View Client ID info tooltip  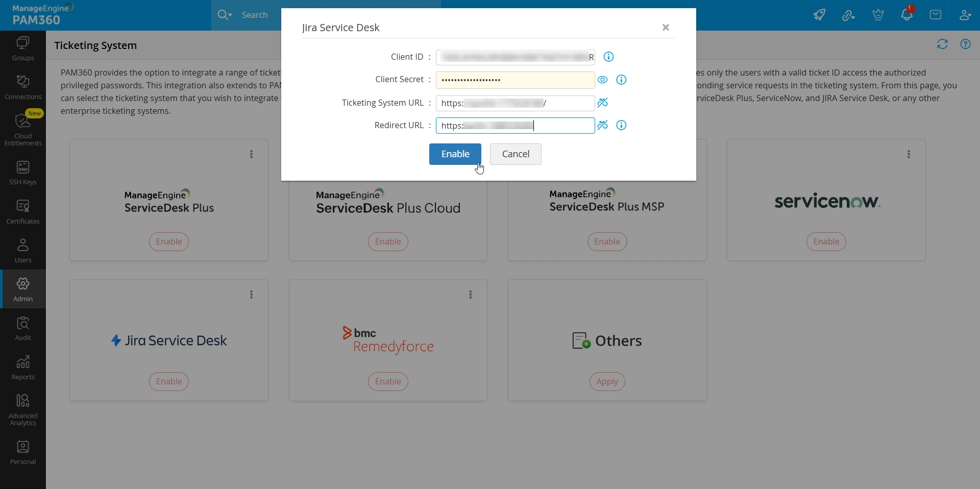pos(608,57)
